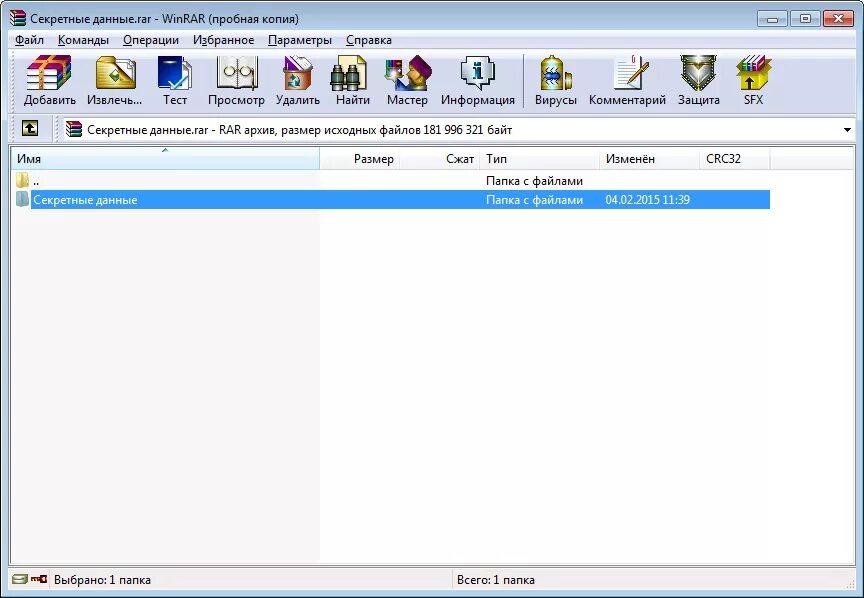Sort by the Имя column header

(x=165, y=159)
